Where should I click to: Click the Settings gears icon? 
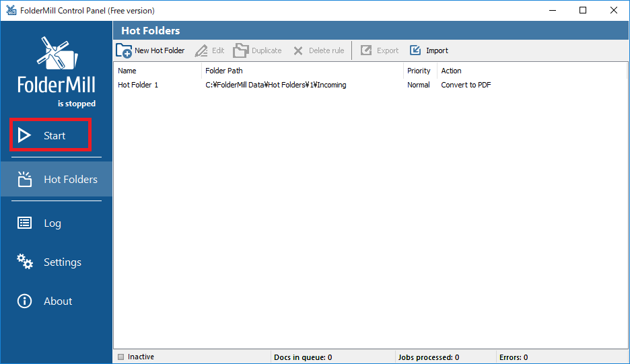pyautogui.click(x=24, y=262)
